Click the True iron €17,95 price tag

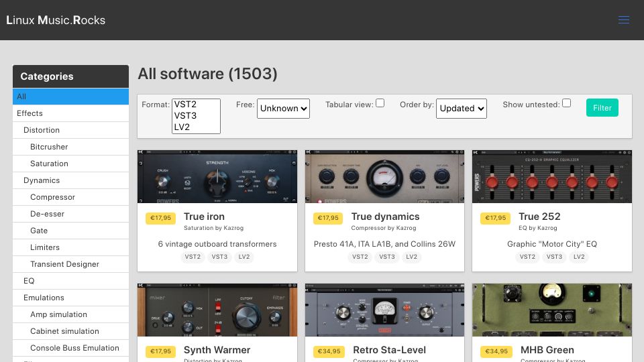click(160, 218)
